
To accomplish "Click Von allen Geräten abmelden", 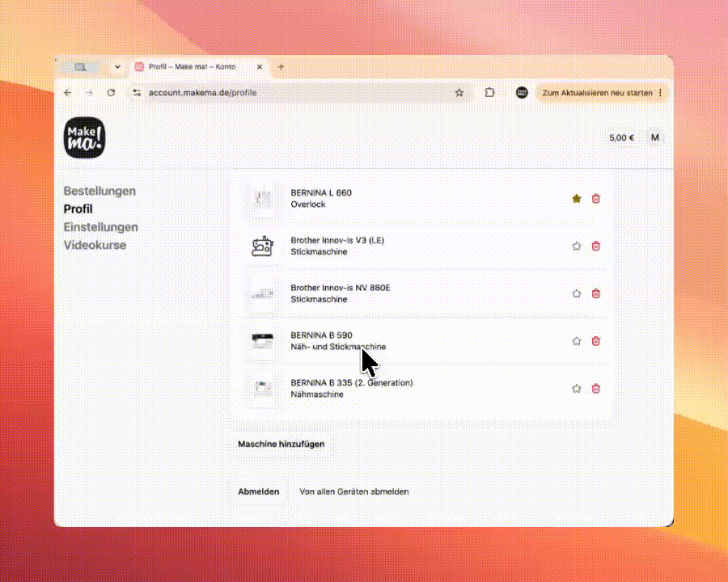I will 354,491.
